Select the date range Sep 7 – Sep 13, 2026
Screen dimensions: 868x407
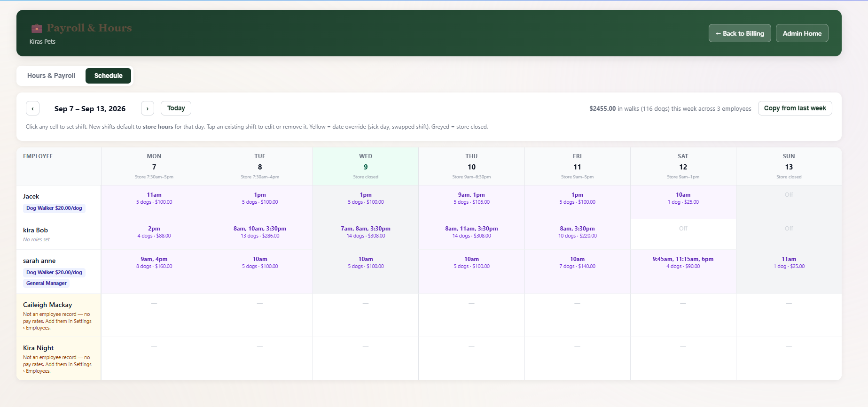(x=90, y=109)
